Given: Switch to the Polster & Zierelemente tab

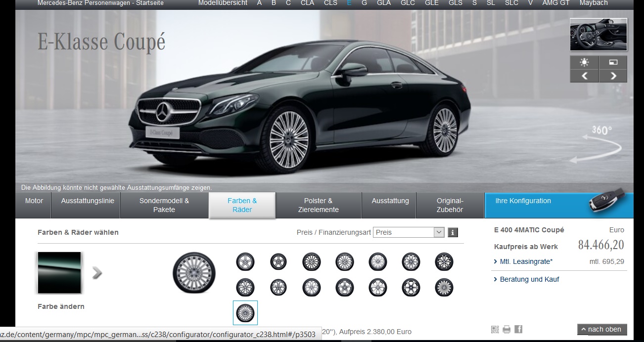Looking at the screenshot, I should pyautogui.click(x=319, y=205).
